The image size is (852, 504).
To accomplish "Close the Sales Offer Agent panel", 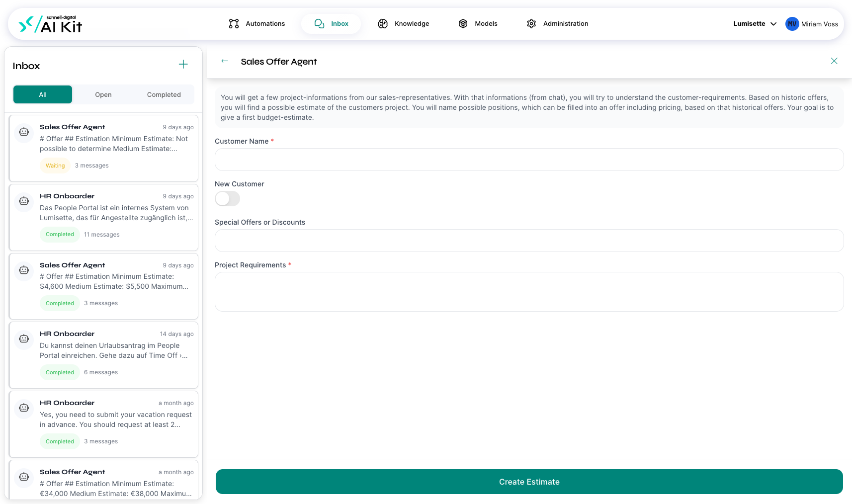I will click(x=834, y=61).
